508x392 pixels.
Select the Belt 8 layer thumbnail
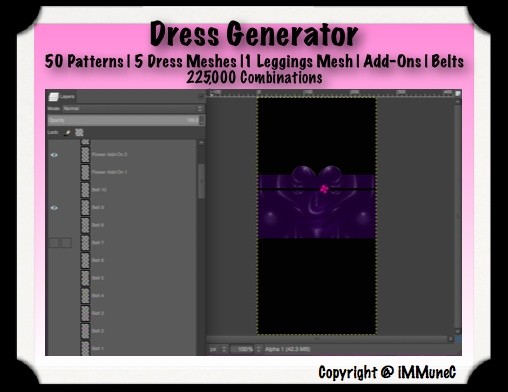point(85,225)
